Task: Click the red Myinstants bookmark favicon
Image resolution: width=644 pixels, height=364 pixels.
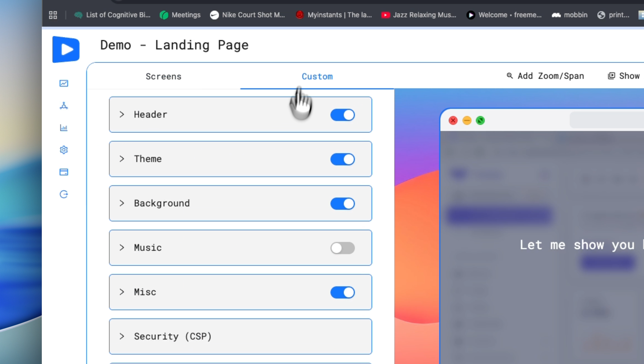Action: pos(300,15)
